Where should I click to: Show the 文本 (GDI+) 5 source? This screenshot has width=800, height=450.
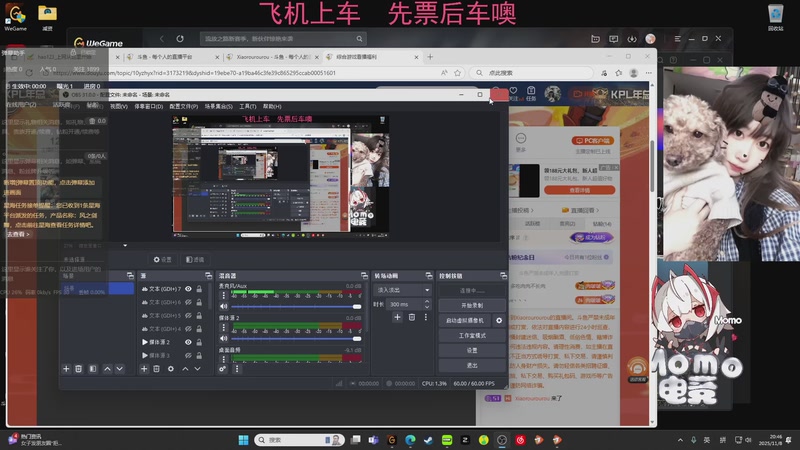coord(188,315)
